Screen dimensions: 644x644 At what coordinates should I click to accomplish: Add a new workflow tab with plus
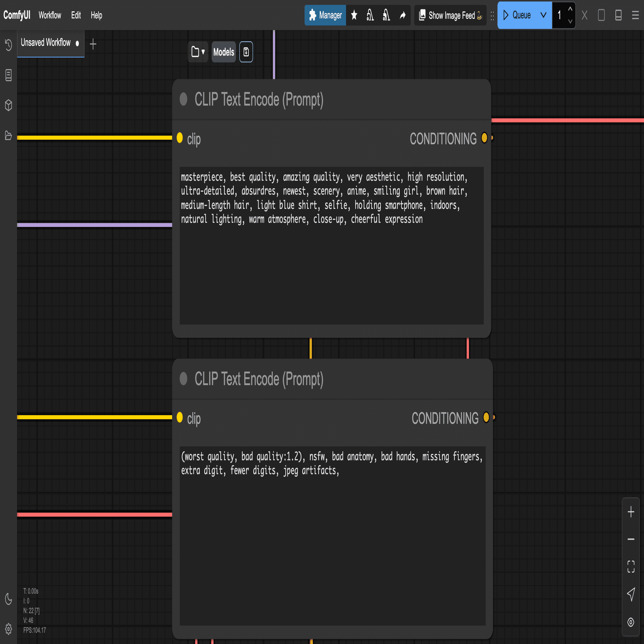tap(93, 44)
